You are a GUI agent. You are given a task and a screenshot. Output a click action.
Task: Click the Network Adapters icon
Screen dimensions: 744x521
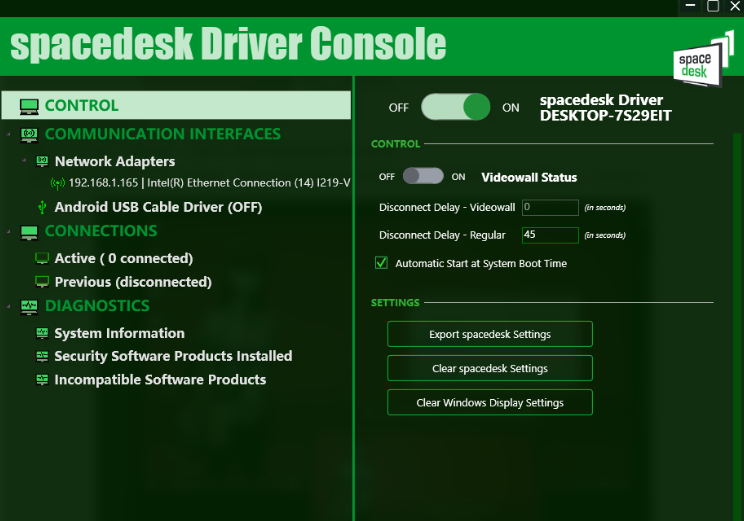(42, 161)
